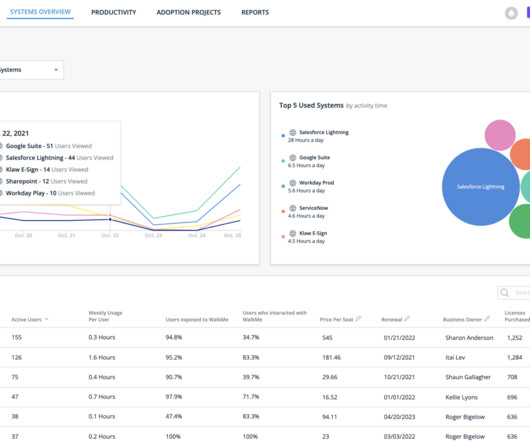
Task: Expand the Systems dropdown
Action: pyautogui.click(x=31, y=70)
